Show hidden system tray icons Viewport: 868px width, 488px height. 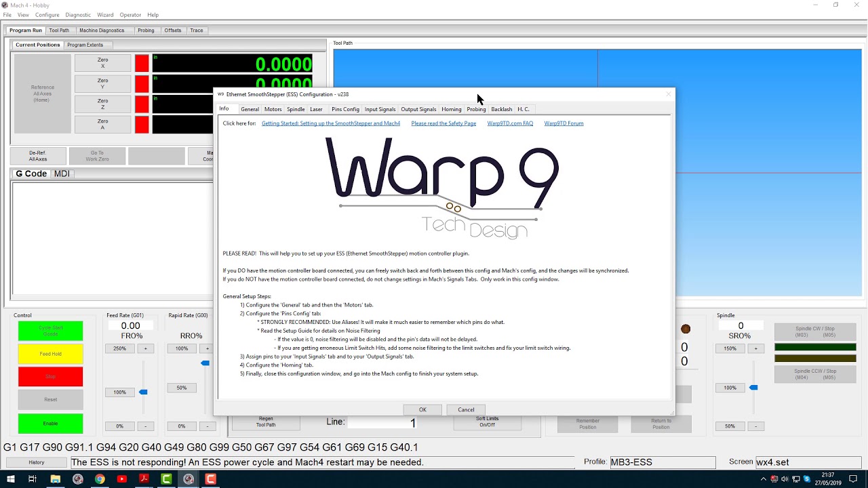764,479
